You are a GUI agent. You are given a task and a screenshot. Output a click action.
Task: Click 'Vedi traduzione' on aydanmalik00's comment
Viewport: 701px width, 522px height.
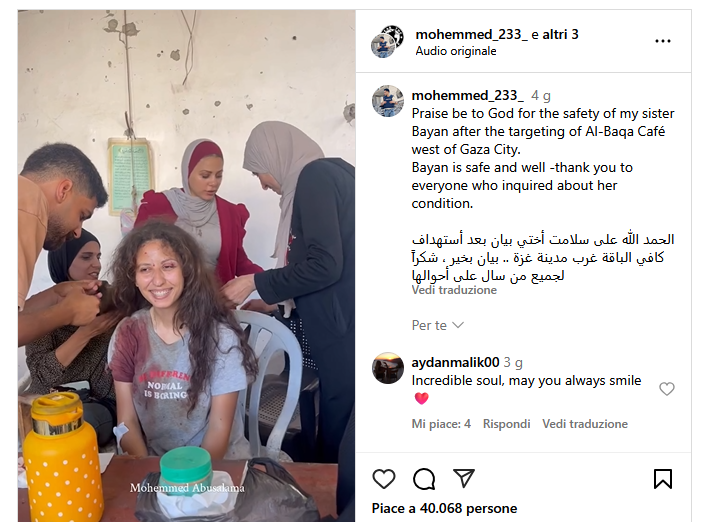[x=585, y=424]
